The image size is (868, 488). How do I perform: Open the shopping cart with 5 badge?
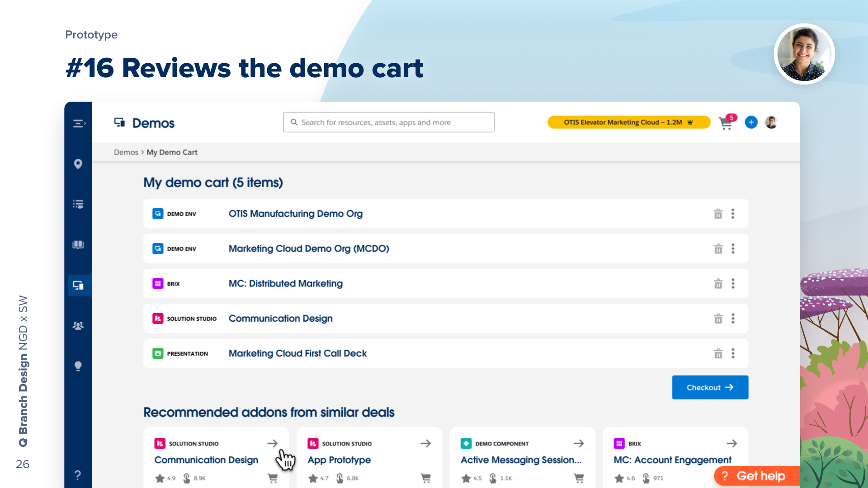point(727,122)
